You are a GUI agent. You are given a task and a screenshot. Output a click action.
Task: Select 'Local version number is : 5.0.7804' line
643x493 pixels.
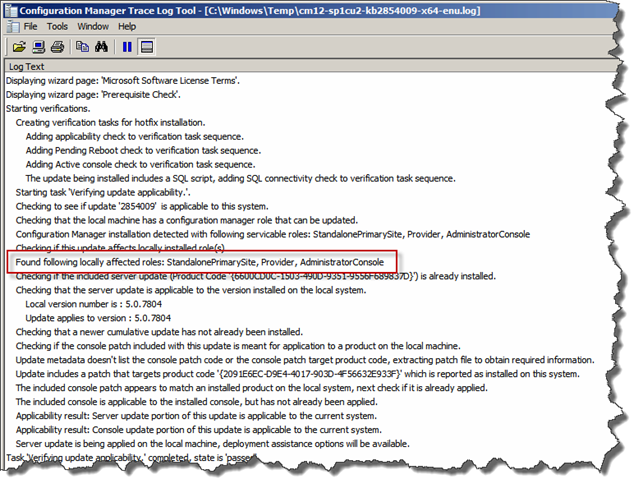93,304
